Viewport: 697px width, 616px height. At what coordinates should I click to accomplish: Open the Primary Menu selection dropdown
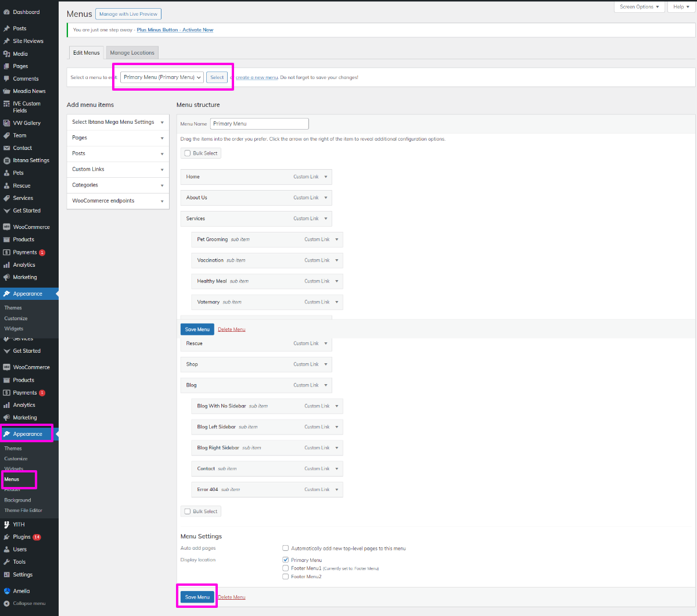tap(162, 77)
